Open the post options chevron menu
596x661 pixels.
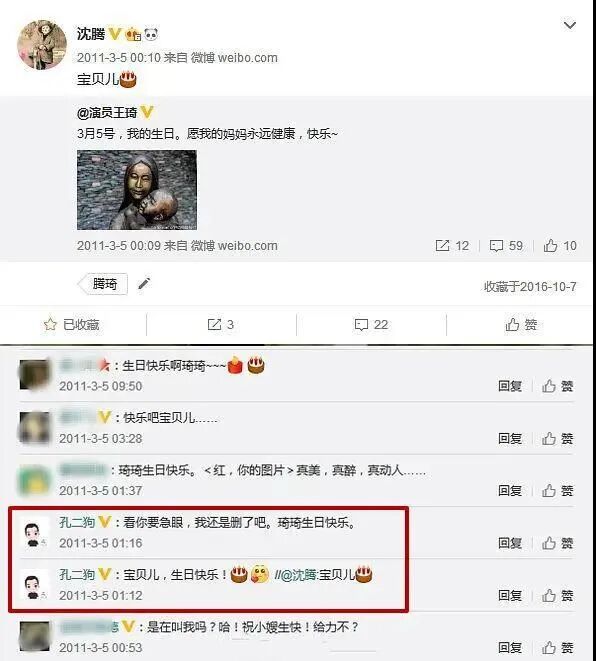[569, 25]
